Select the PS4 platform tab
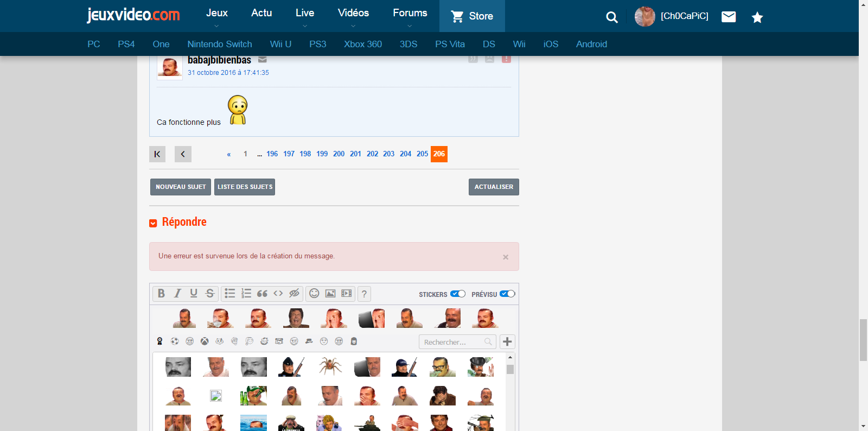The height and width of the screenshot is (431, 868). tap(126, 45)
